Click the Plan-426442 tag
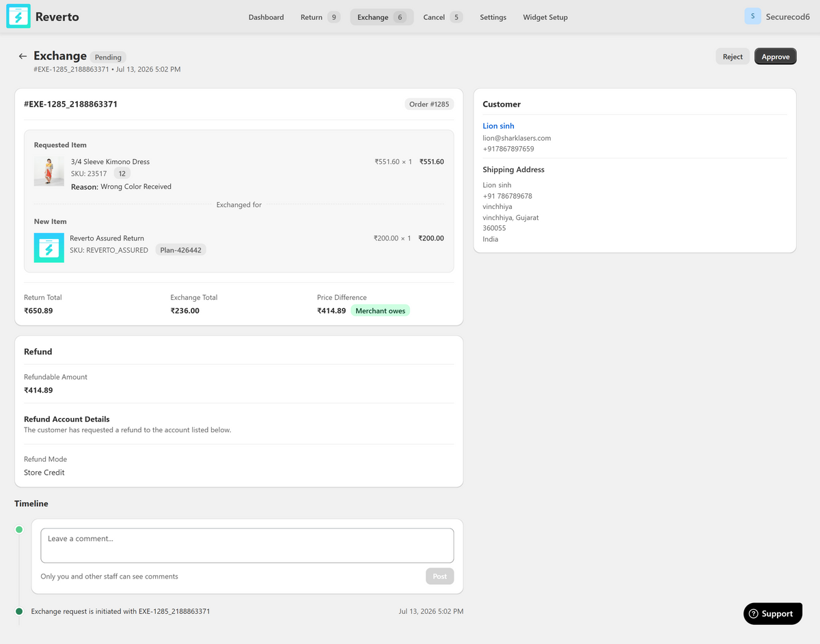The width and height of the screenshot is (820, 644). click(x=180, y=250)
